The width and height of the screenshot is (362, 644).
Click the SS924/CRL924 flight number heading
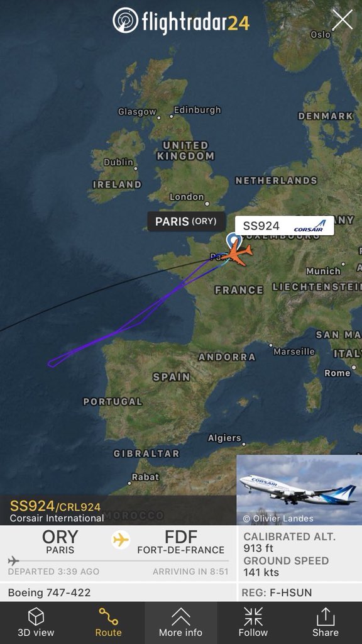pos(55,506)
